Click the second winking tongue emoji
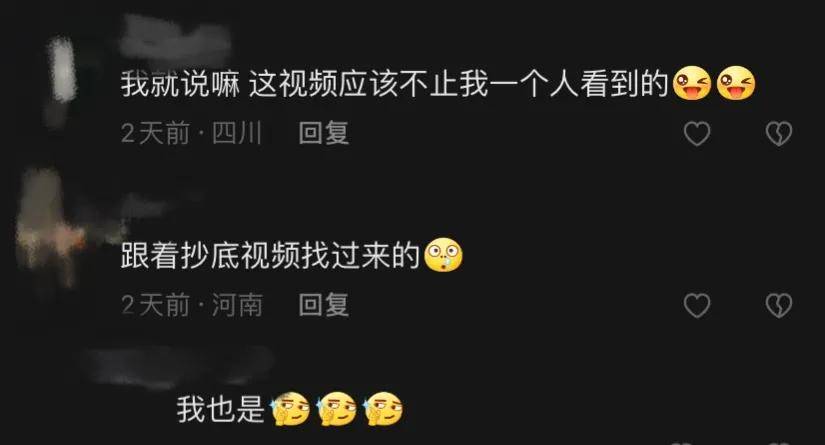Image resolution: width=825 pixels, height=445 pixels. click(x=736, y=84)
